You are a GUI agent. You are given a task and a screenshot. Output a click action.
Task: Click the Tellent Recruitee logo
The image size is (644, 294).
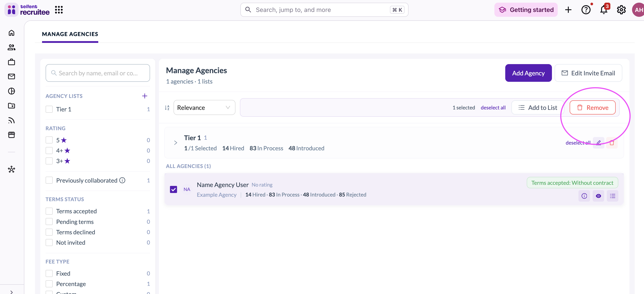(27, 10)
